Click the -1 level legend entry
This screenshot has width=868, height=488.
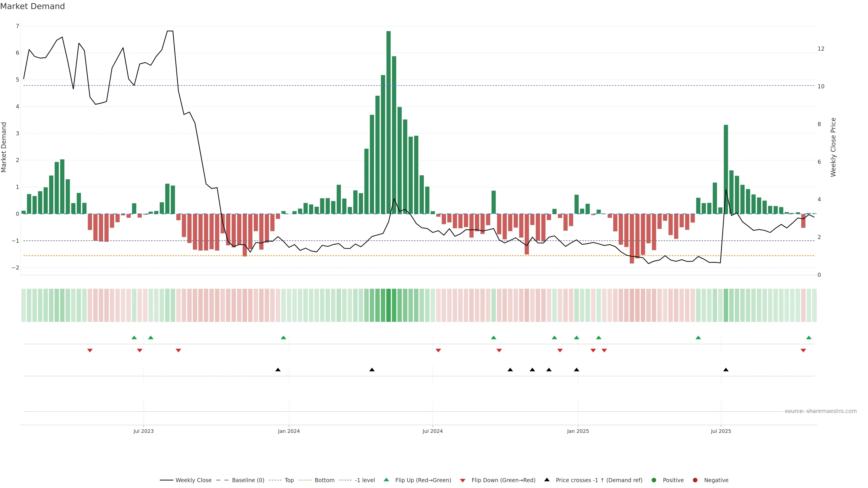click(x=365, y=480)
